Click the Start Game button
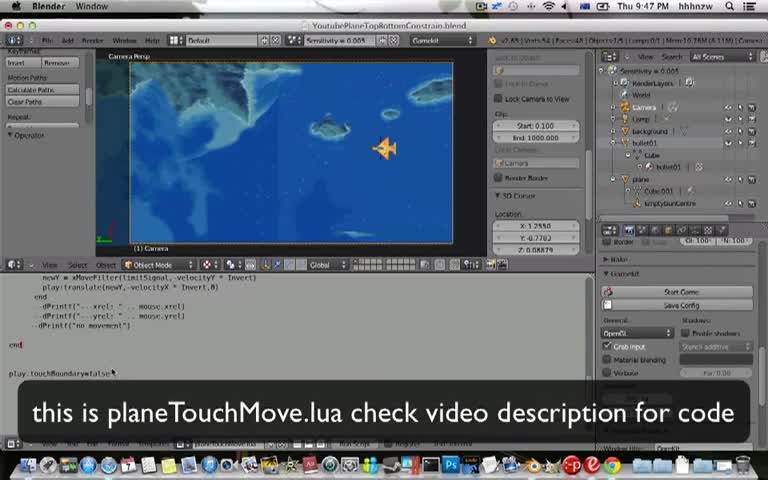Viewport: 768px width, 480px height. [x=677, y=292]
